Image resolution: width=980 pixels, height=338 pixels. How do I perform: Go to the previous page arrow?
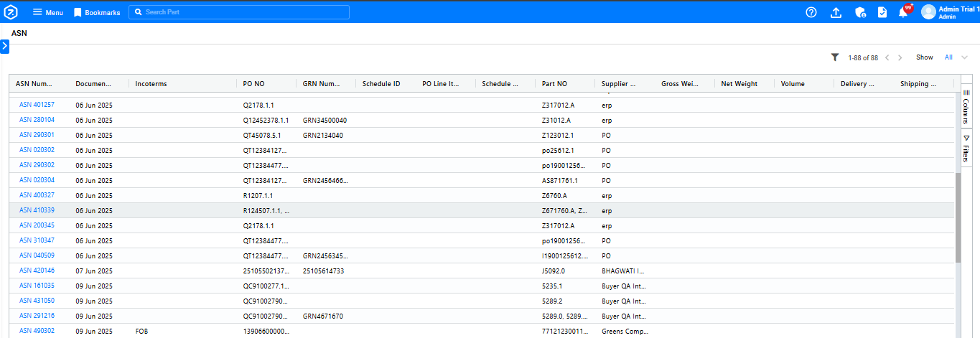(887, 57)
